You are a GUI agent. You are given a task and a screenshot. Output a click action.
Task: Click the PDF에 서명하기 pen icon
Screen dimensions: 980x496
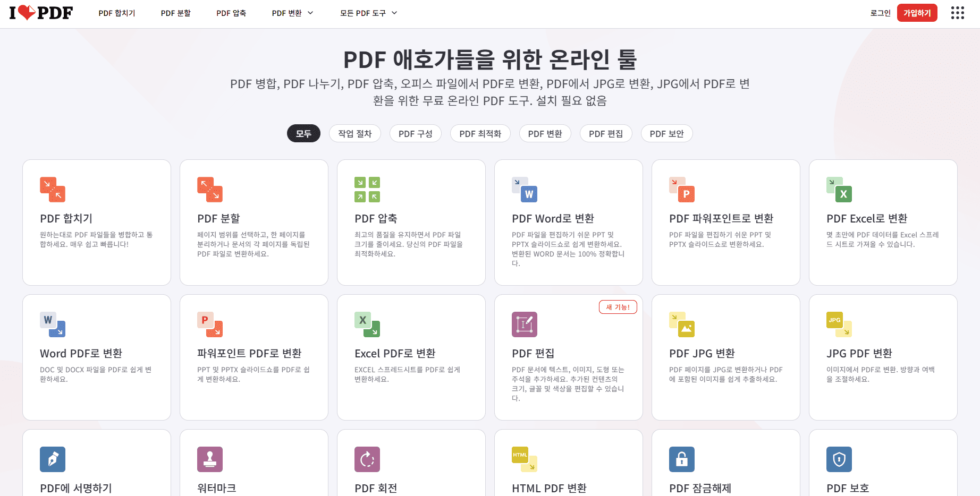[52, 459]
